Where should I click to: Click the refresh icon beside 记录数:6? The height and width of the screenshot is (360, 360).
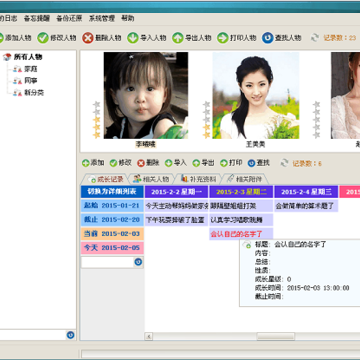[284, 163]
